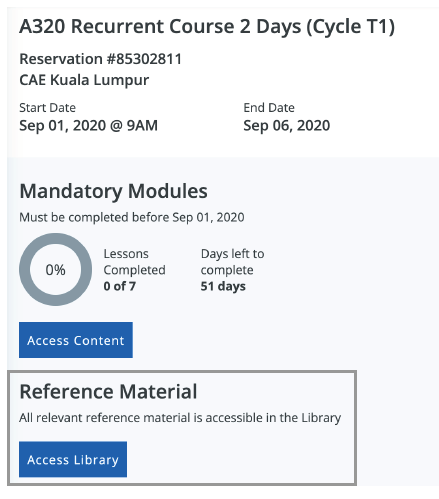Select the Sep 06, 2020 end date
Viewport: 439px width, 499px height.
click(286, 126)
